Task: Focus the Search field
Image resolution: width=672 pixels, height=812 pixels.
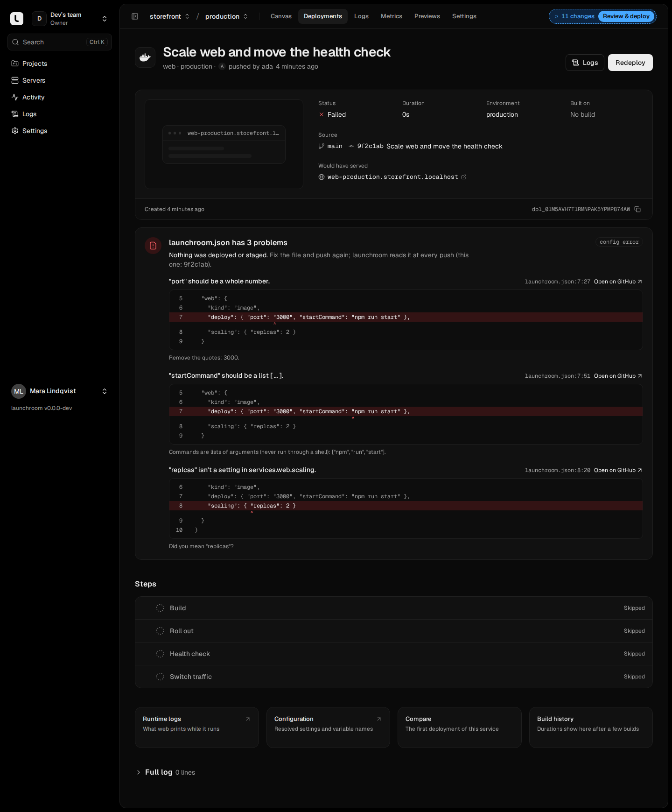Action: pos(60,42)
